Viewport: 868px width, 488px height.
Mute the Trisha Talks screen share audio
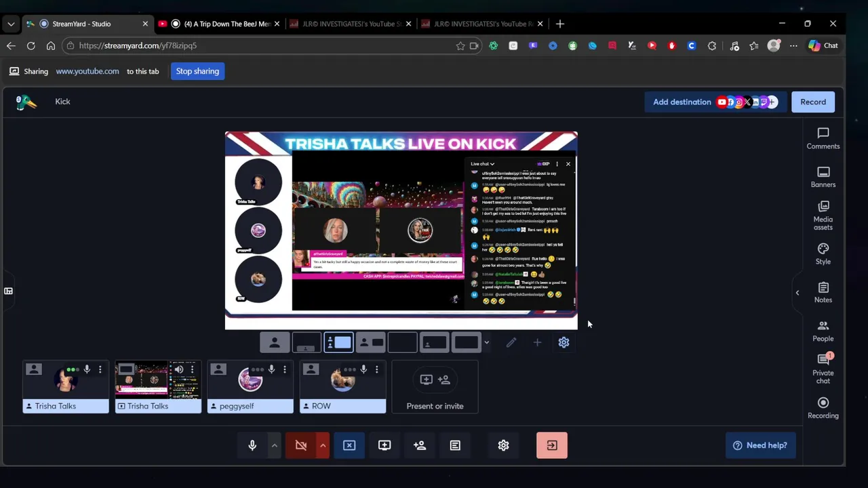(179, 369)
